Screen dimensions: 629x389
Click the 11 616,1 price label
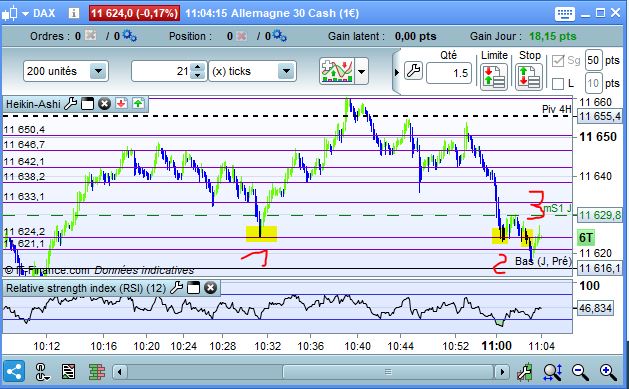(600, 268)
